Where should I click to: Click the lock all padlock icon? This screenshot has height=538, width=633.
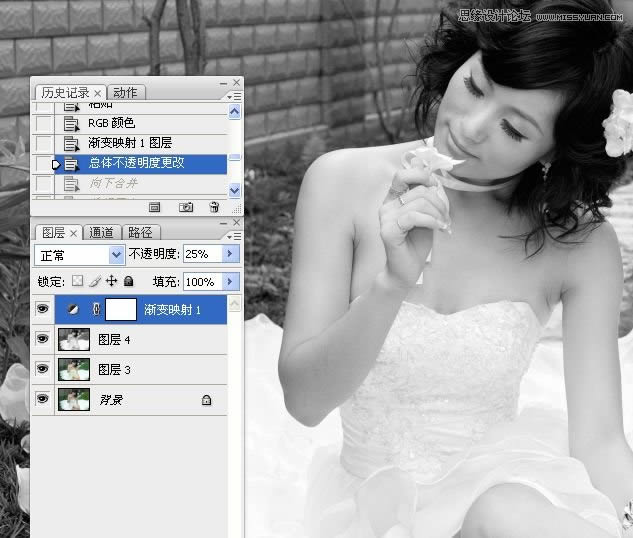(128, 282)
